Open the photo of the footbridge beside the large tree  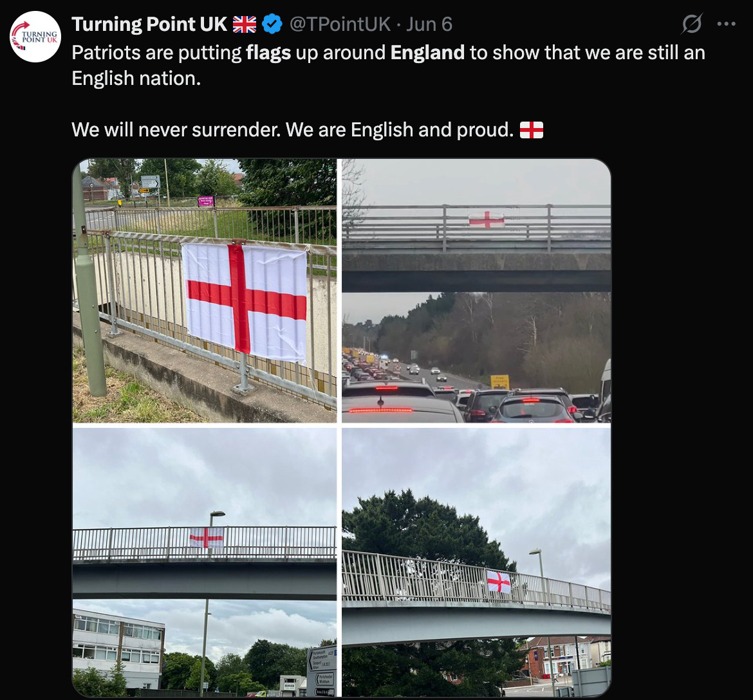click(x=476, y=562)
